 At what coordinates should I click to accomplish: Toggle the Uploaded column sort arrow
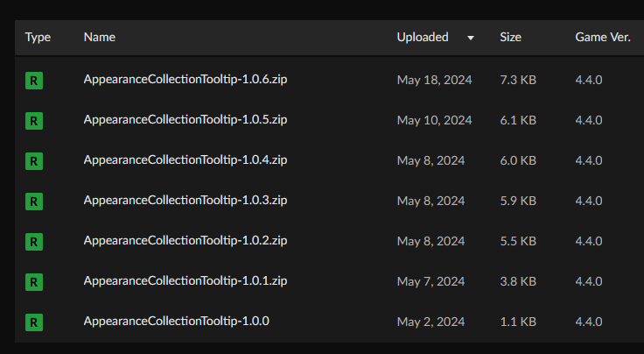click(471, 38)
